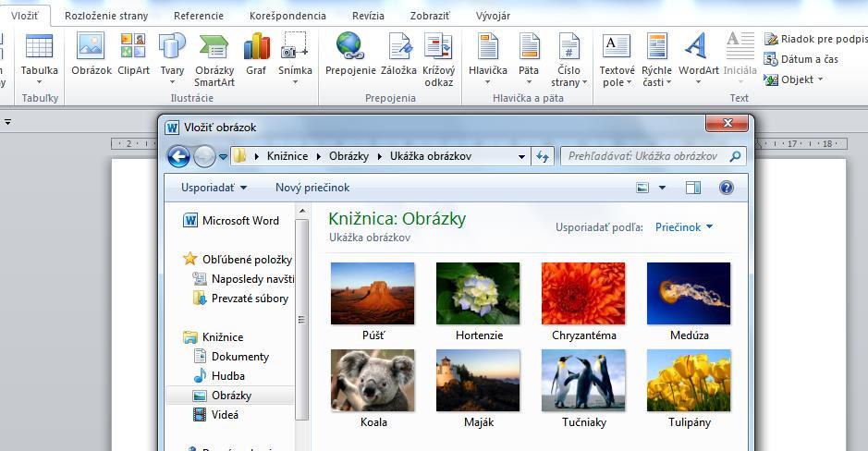The width and height of the screenshot is (868, 451).
Task: Expand the Tabulka dropdown arrow
Action: (40, 82)
